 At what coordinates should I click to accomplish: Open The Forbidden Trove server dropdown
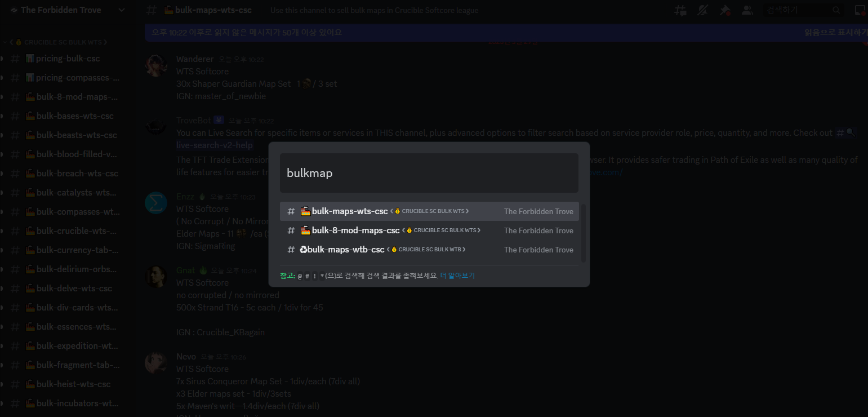coord(68,10)
